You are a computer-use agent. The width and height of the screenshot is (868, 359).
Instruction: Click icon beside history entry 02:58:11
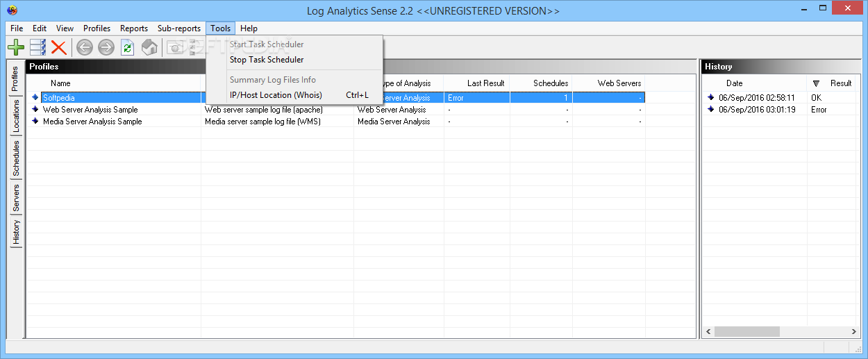pos(710,97)
